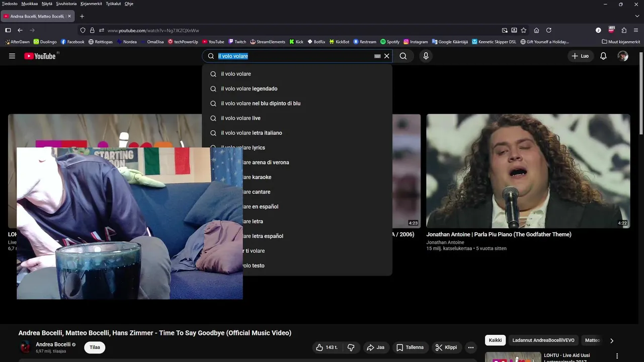Open the account avatar menu
644x362 pixels.
(623, 56)
